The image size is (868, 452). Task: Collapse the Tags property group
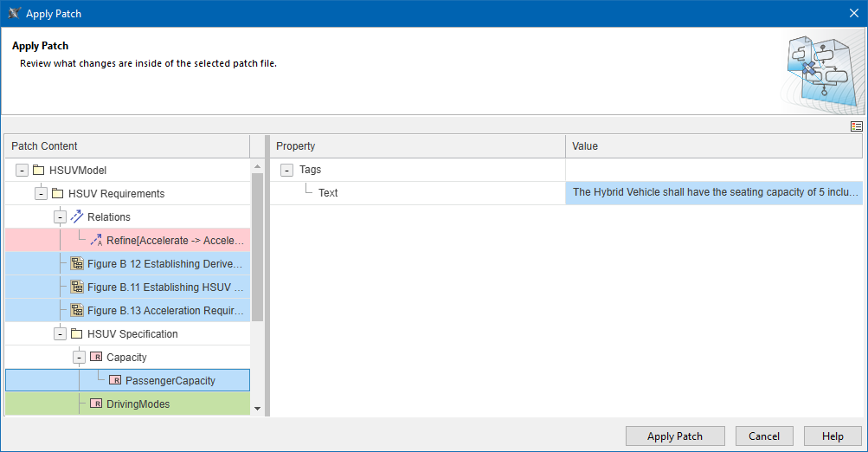(x=286, y=171)
